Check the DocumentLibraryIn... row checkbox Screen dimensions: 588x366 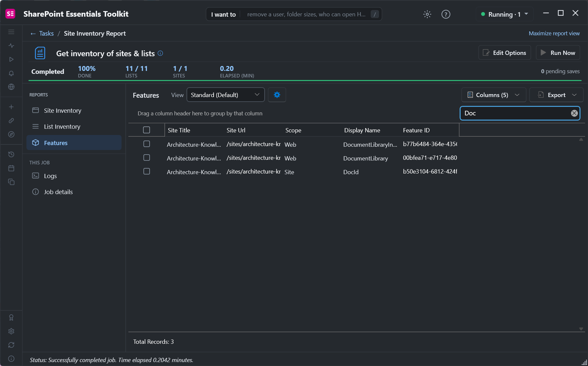click(147, 144)
